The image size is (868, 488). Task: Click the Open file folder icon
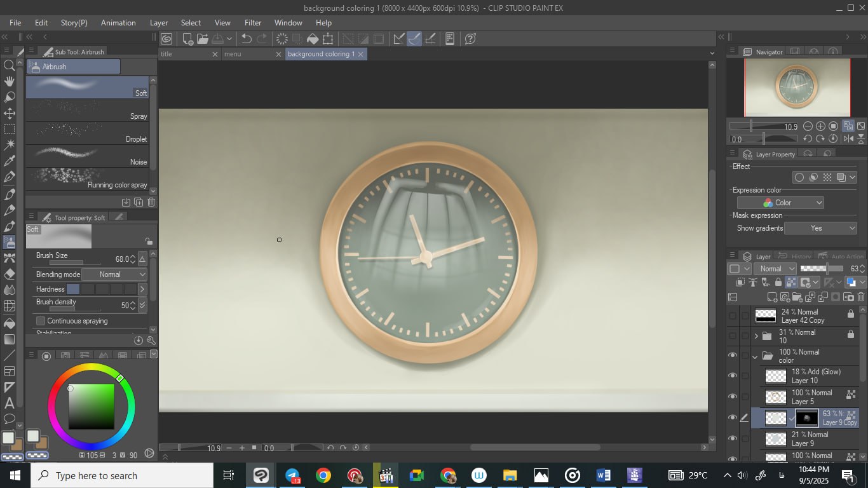coord(203,39)
